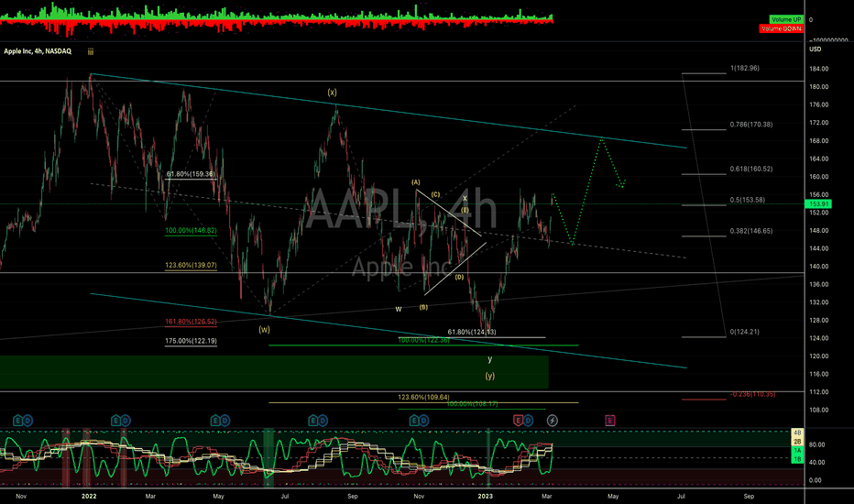The height and width of the screenshot is (504, 854).
Task: Select the (A) triangle wave label
Action: pyautogui.click(x=416, y=182)
